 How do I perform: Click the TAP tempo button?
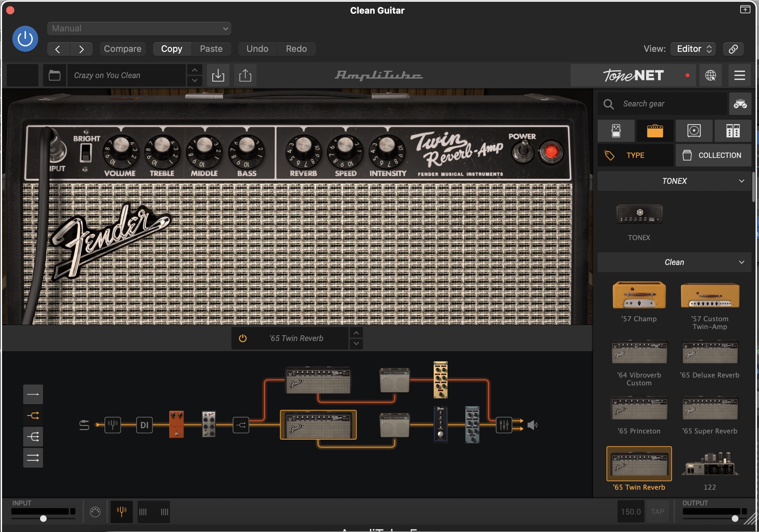pos(658,512)
